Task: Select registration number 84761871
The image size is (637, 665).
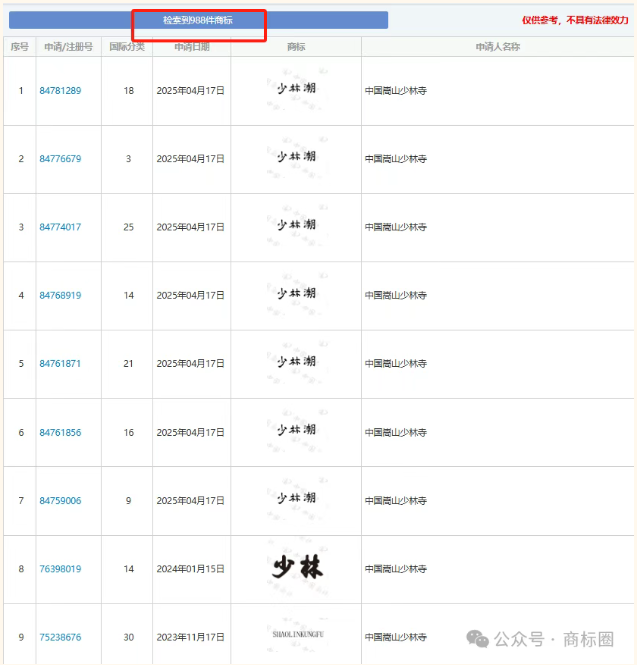Action: click(x=60, y=363)
